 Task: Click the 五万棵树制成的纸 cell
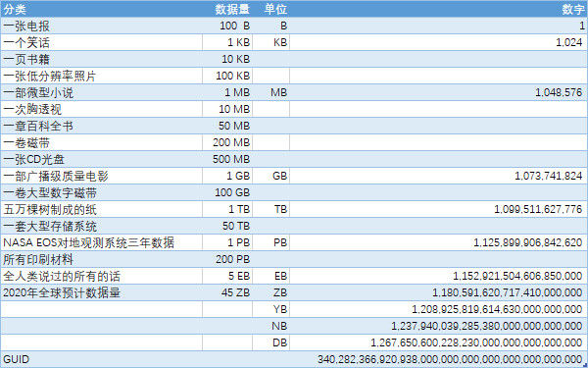[x=101, y=209]
